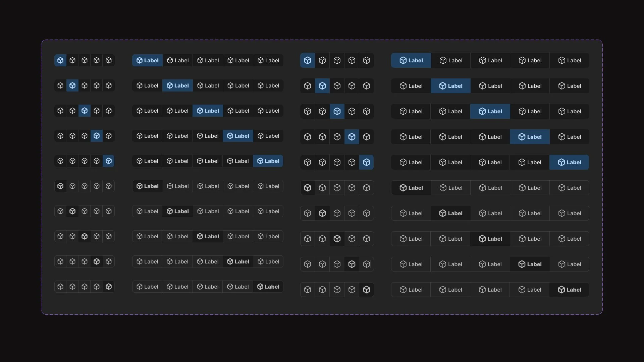Select blue active Label in top small labeled row
Screen dimensions: 644x362
point(147,60)
